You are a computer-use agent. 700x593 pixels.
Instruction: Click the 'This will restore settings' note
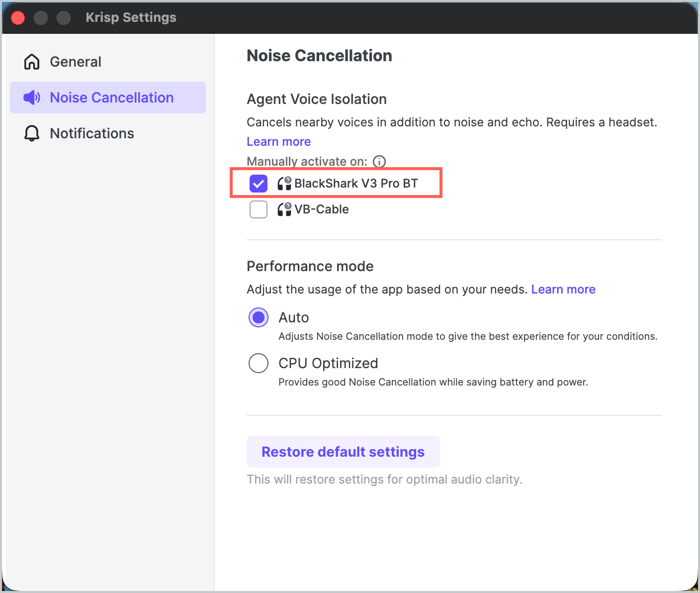(384, 480)
